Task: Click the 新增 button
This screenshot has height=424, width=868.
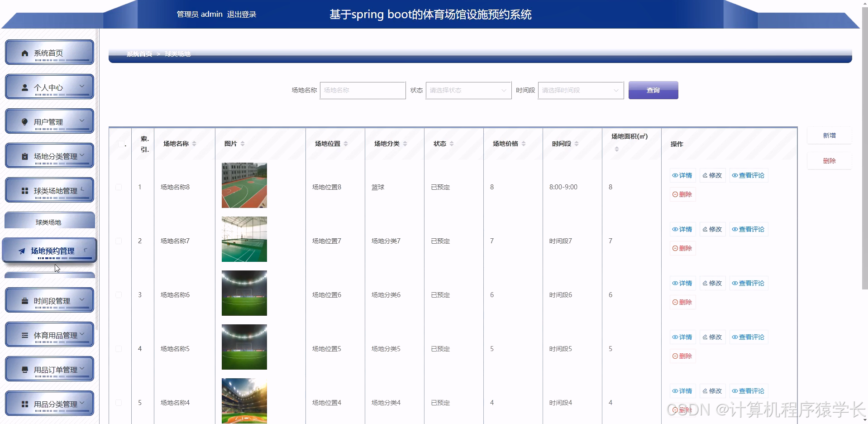Action: tap(829, 135)
